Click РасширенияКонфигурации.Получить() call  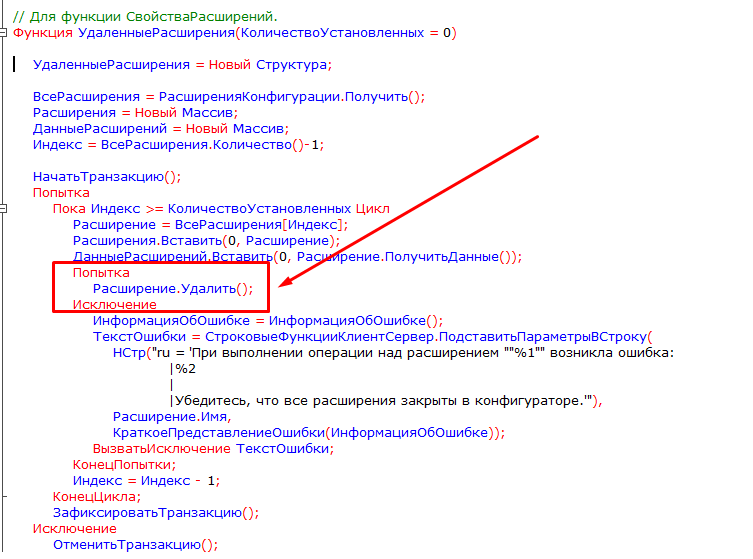(x=291, y=97)
